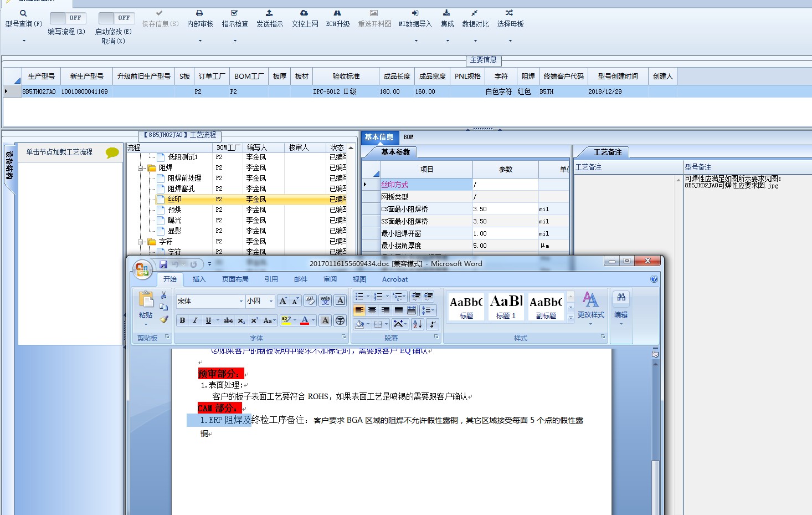Click the Sort A-Z icon in Word
Image resolution: width=812 pixels, height=515 pixels.
[x=418, y=324]
